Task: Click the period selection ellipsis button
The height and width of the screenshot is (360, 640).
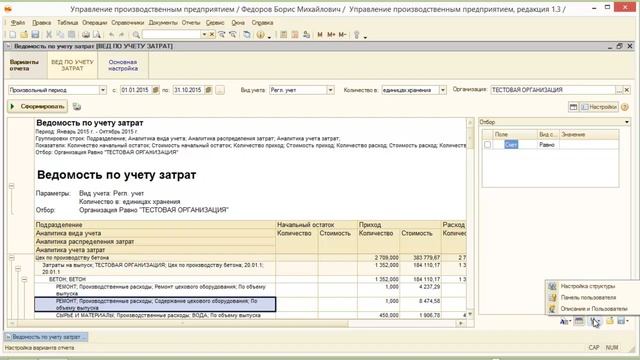Action: tap(220, 90)
